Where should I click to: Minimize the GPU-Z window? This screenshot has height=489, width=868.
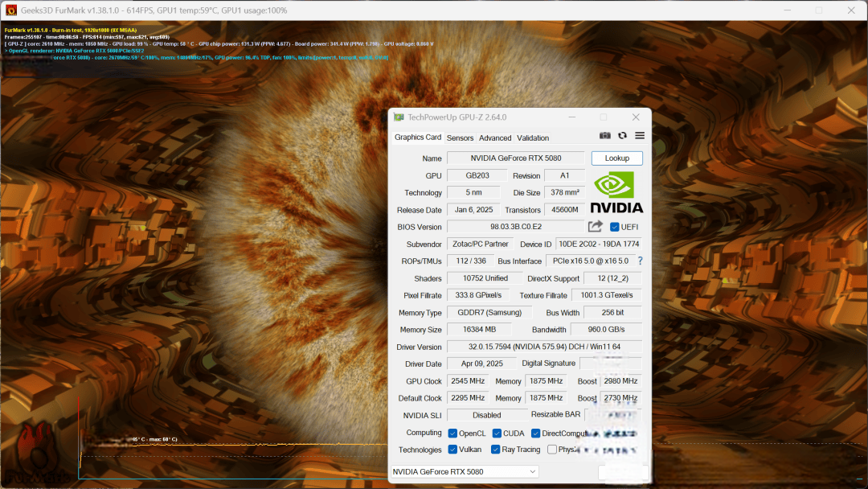(x=572, y=117)
